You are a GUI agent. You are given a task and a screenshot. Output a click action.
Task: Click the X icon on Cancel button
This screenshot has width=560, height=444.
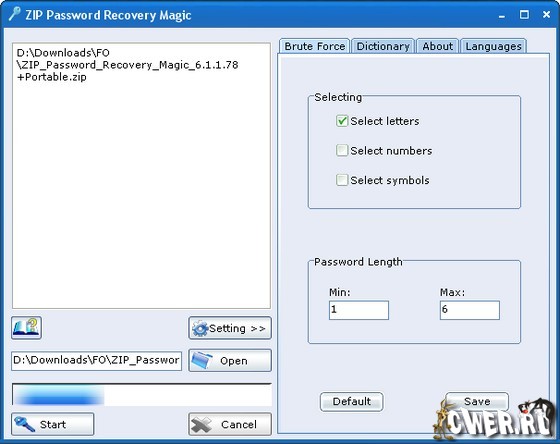click(x=201, y=424)
